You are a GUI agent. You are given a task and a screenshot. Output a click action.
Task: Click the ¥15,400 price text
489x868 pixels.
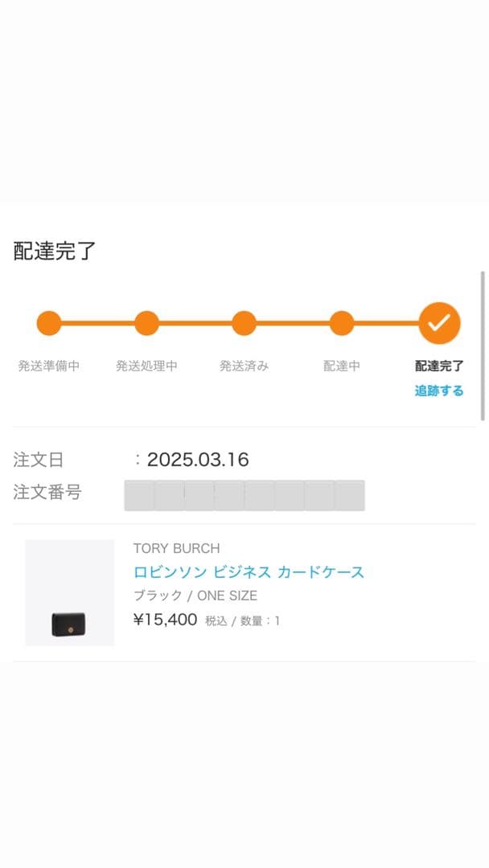coord(165,620)
